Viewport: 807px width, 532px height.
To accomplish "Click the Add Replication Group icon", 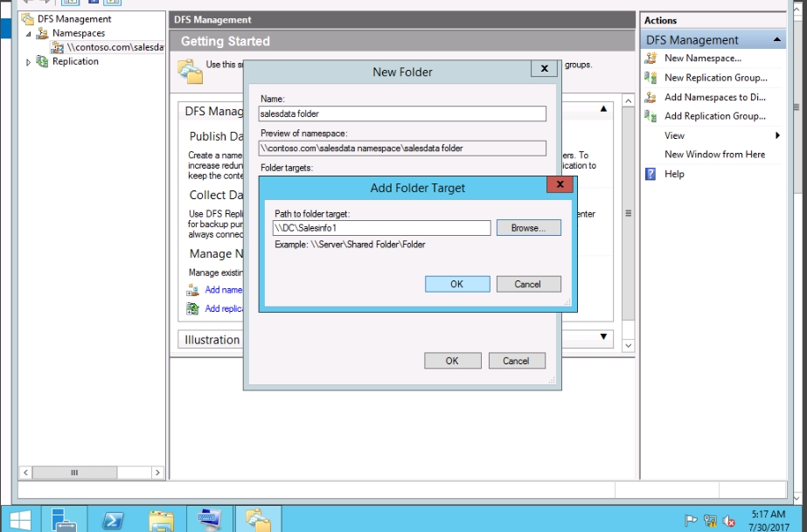I will (x=650, y=116).
